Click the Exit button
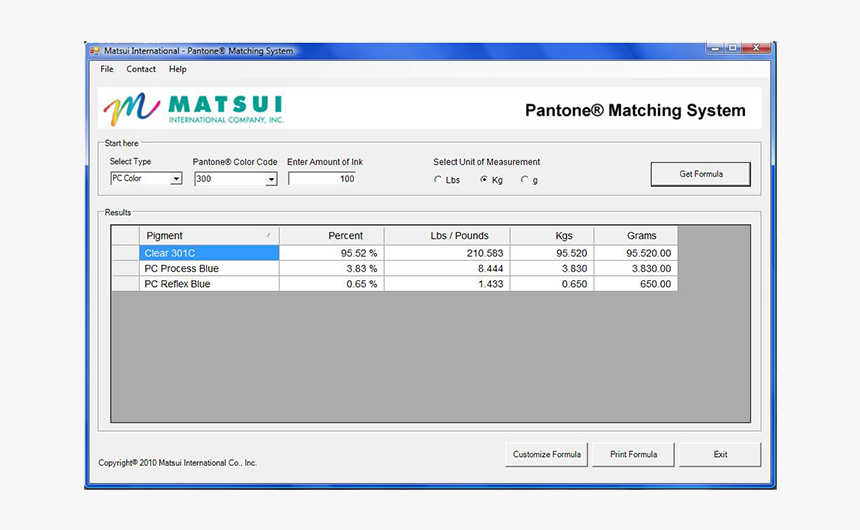The width and height of the screenshot is (860, 530). pyautogui.click(x=720, y=454)
